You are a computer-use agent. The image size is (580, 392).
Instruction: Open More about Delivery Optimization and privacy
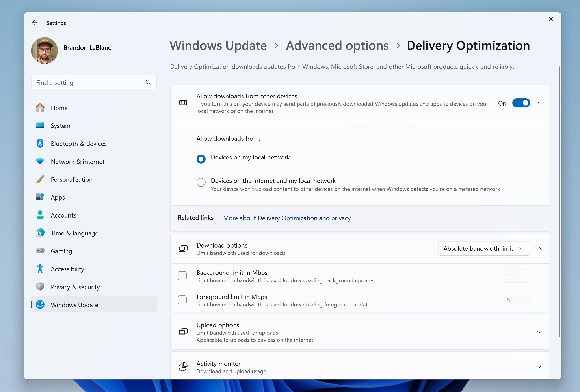tap(286, 218)
